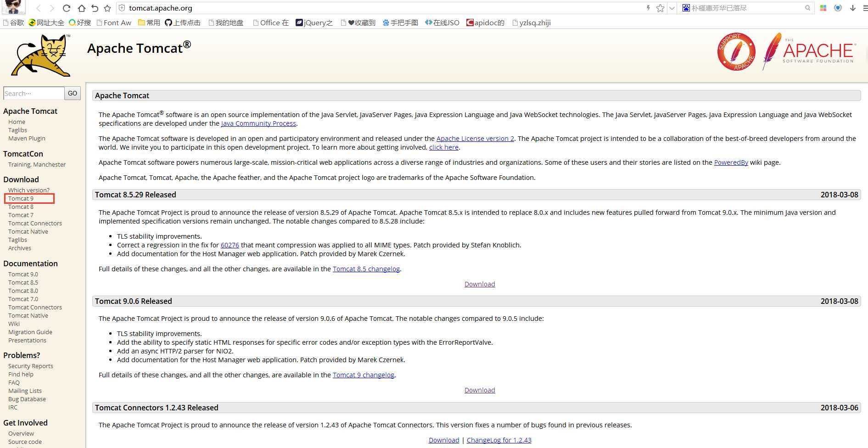Screen dimensions: 868x448
Task: Expand the address bar dropdown arrow
Action: click(x=672, y=8)
